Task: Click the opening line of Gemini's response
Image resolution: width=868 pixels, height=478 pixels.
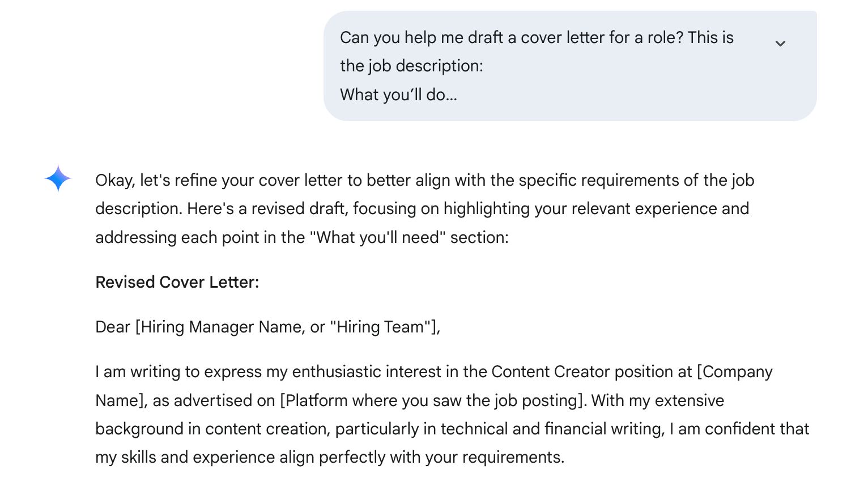Action: click(x=424, y=180)
